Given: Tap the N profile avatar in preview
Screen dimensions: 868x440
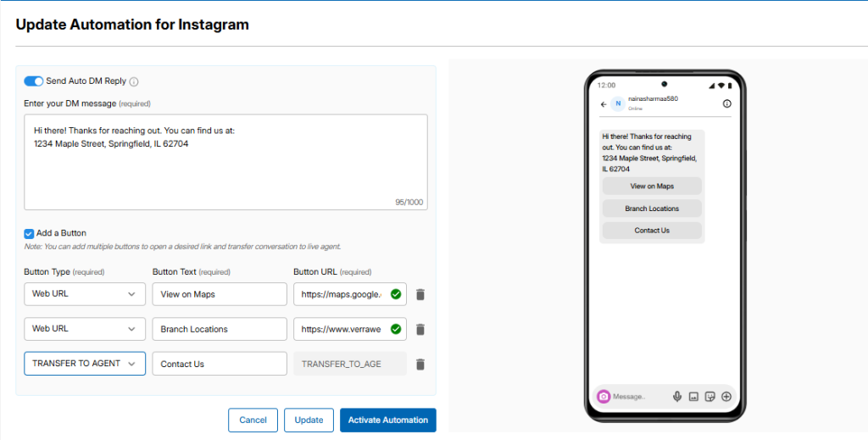Looking at the screenshot, I should click(x=618, y=103).
